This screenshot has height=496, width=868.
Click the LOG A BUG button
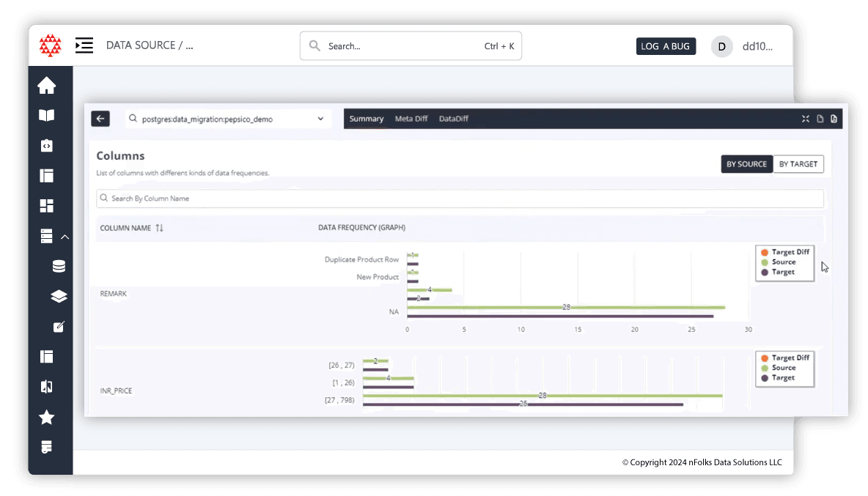tap(665, 46)
